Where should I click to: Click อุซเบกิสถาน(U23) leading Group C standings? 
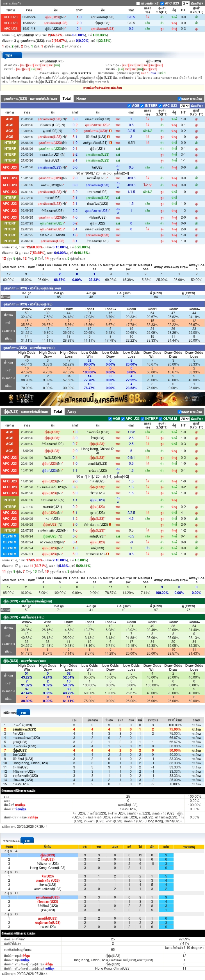(47, 897)
